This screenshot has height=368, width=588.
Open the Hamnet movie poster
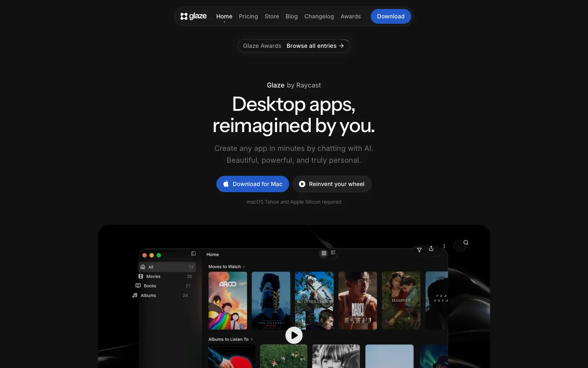coord(401,301)
